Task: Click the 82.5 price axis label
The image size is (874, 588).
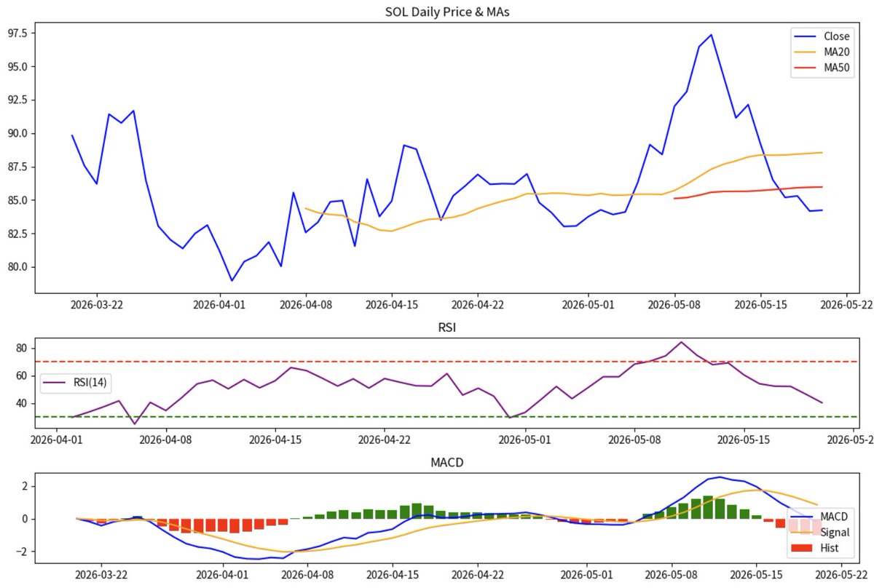Action: point(18,234)
